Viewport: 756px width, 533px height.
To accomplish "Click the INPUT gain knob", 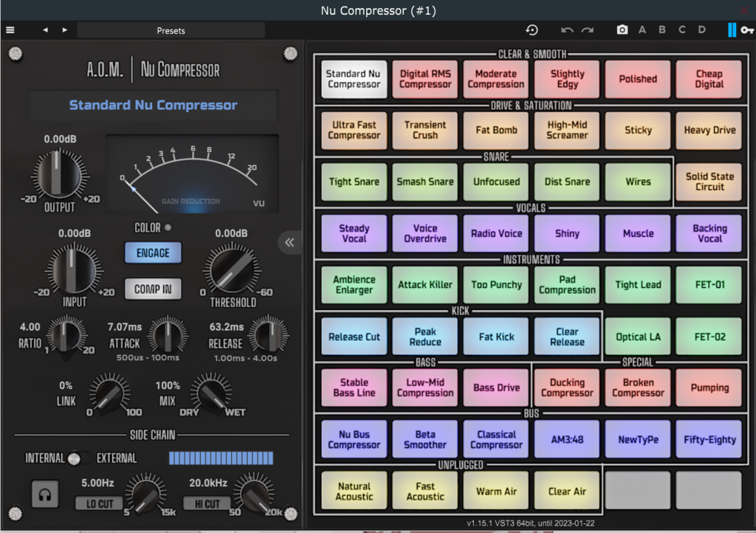I will pos(73,269).
